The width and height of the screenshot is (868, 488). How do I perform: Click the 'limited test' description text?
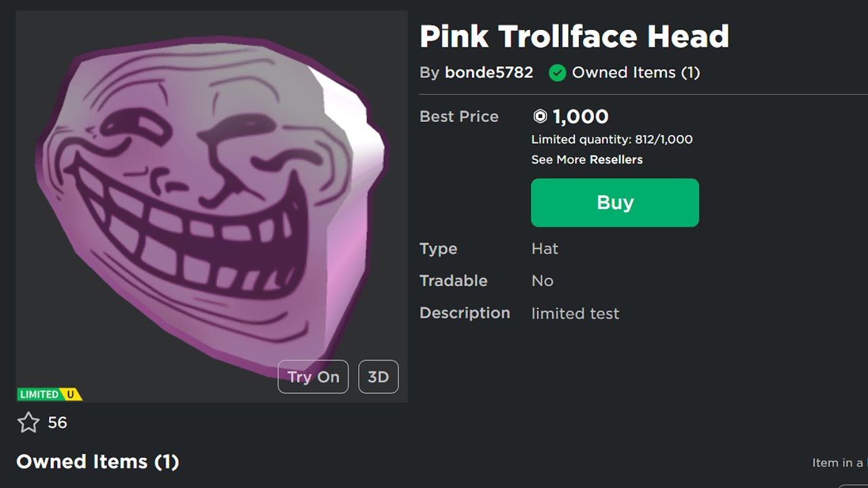[575, 314]
